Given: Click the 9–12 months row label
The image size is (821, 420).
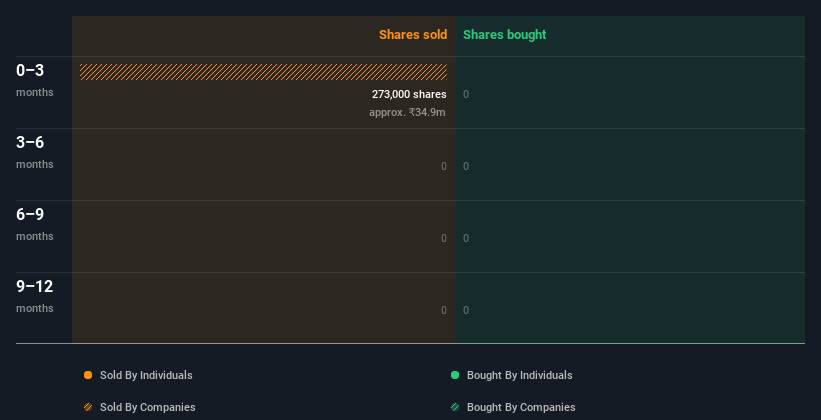Looking at the screenshot, I should click(x=35, y=296).
